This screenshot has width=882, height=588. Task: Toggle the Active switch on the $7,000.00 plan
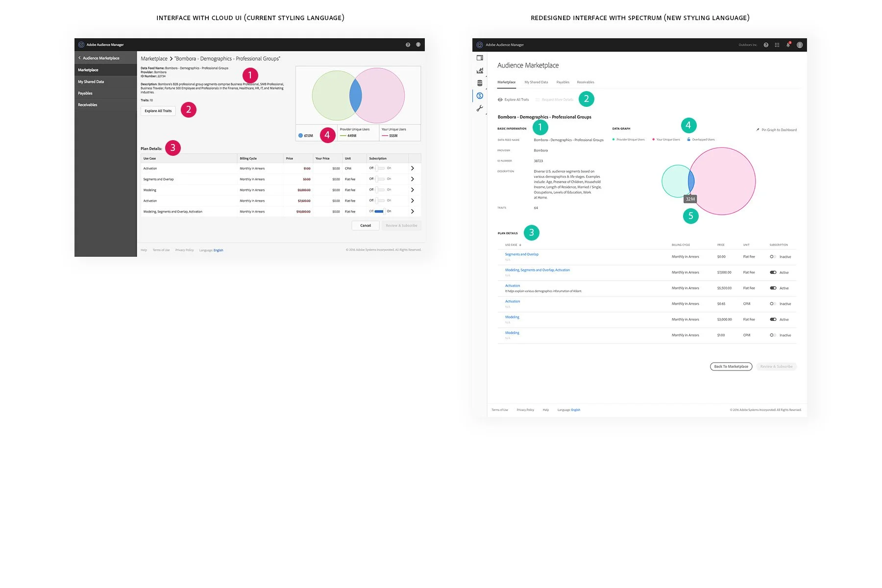click(773, 272)
